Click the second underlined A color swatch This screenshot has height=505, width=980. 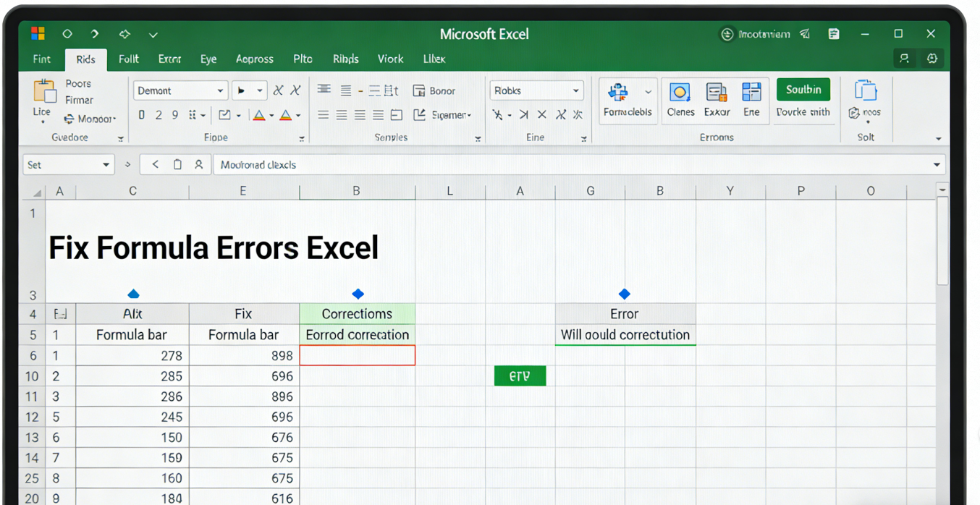pyautogui.click(x=286, y=115)
